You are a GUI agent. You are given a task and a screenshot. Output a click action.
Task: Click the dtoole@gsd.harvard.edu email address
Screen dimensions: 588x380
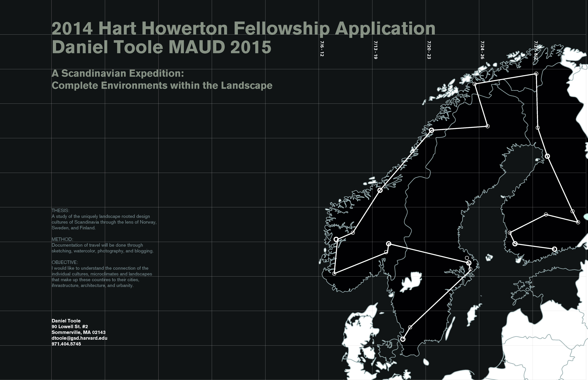click(x=79, y=338)
